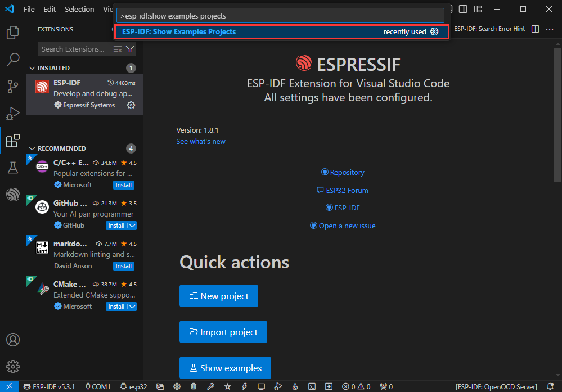Open Run and Debug view
This screenshot has height=392, width=562.
[12, 114]
